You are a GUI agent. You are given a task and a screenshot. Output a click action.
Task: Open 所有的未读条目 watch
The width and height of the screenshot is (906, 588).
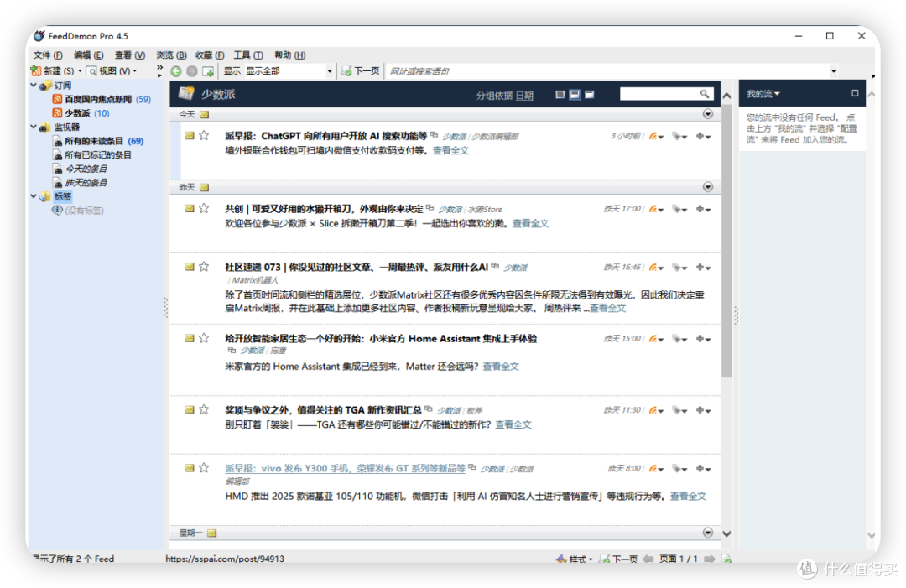click(98, 141)
